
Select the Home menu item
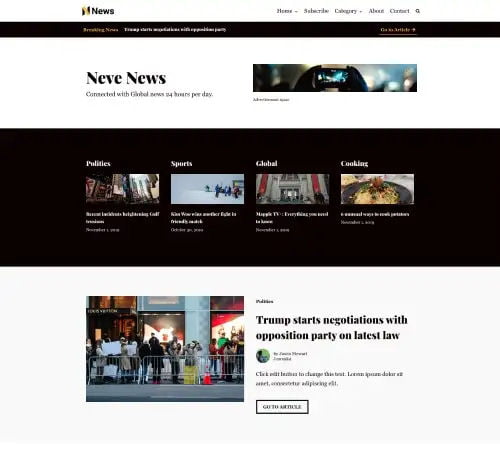coord(284,11)
